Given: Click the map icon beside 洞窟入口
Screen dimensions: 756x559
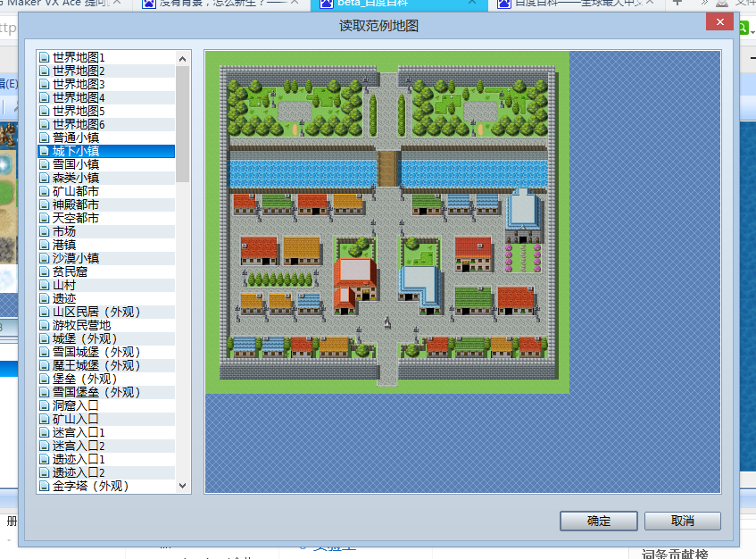Looking at the screenshot, I should pyautogui.click(x=45, y=405).
